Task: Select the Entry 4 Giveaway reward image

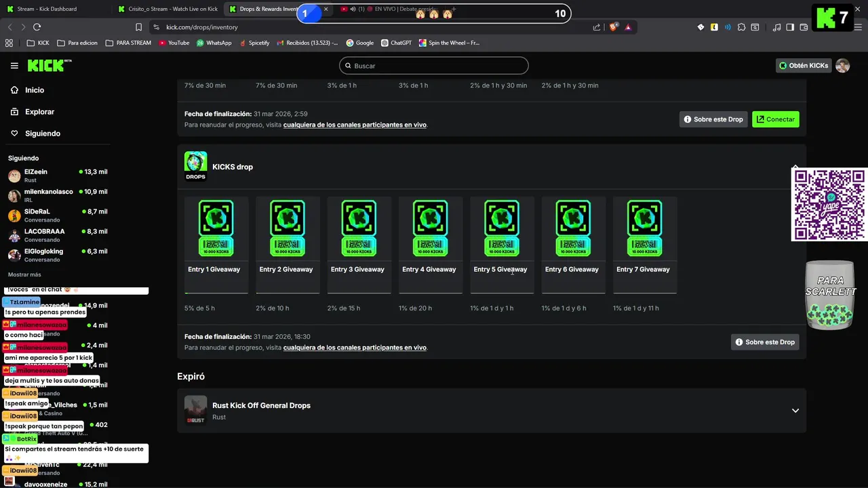Action: (431, 228)
